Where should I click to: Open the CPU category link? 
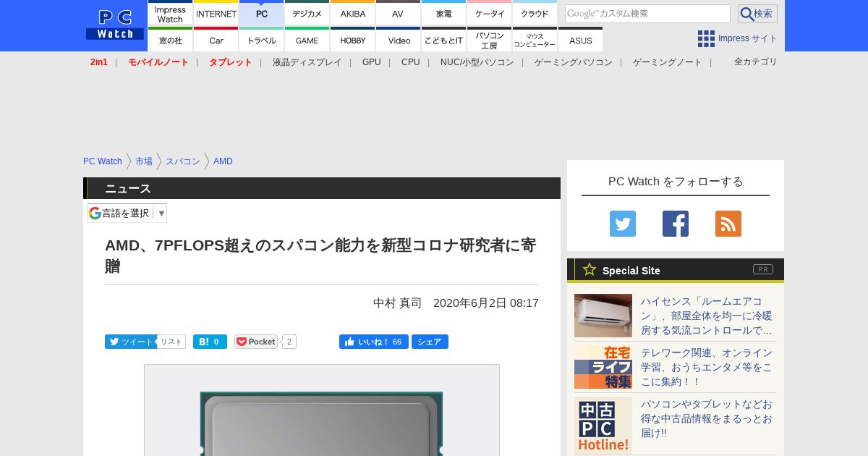point(411,62)
